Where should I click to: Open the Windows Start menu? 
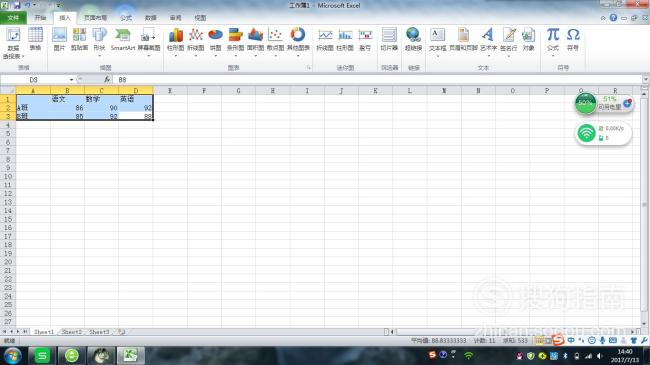12,356
